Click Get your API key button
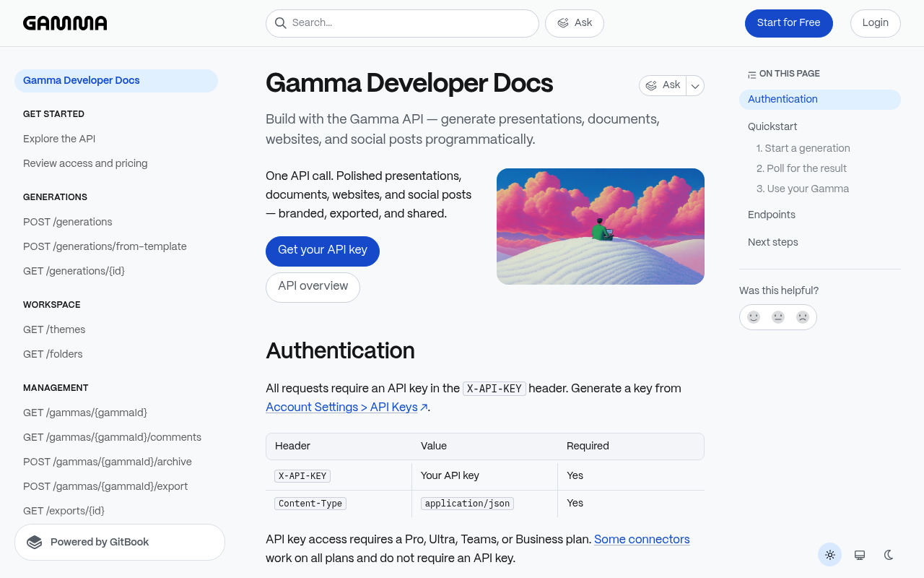Image resolution: width=924 pixels, height=578 pixels. [323, 251]
